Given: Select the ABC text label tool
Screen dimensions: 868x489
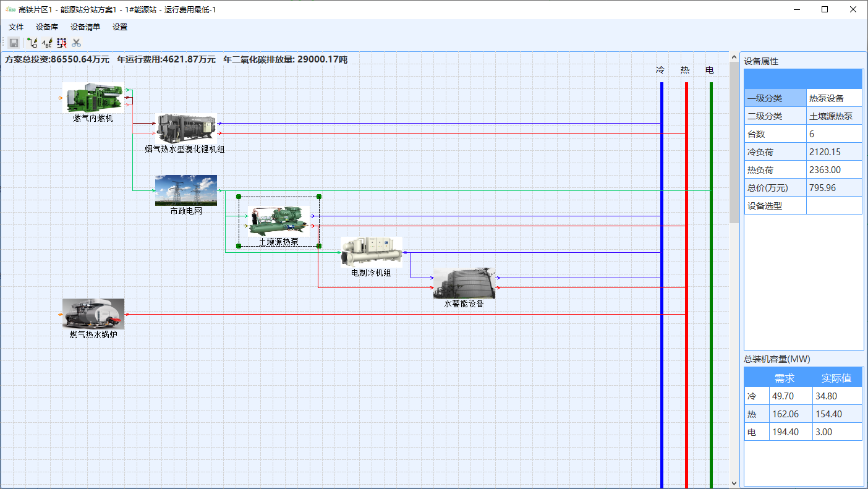Looking at the screenshot, I should coord(47,43).
